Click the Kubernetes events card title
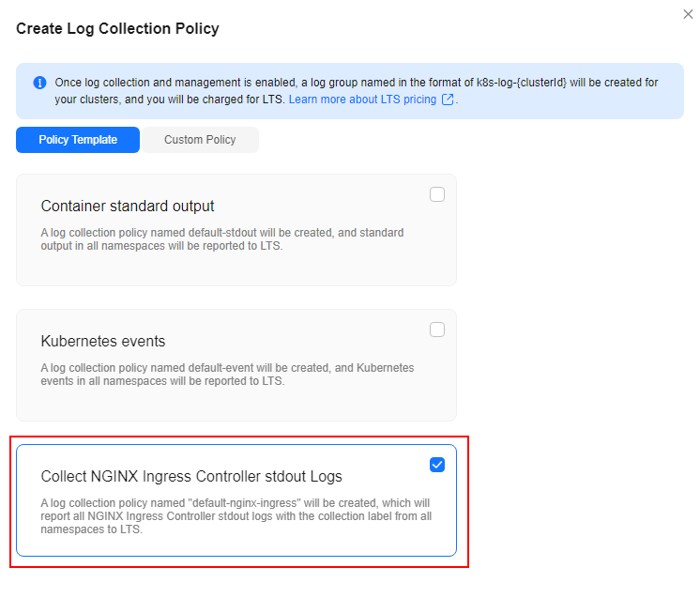 (x=102, y=341)
